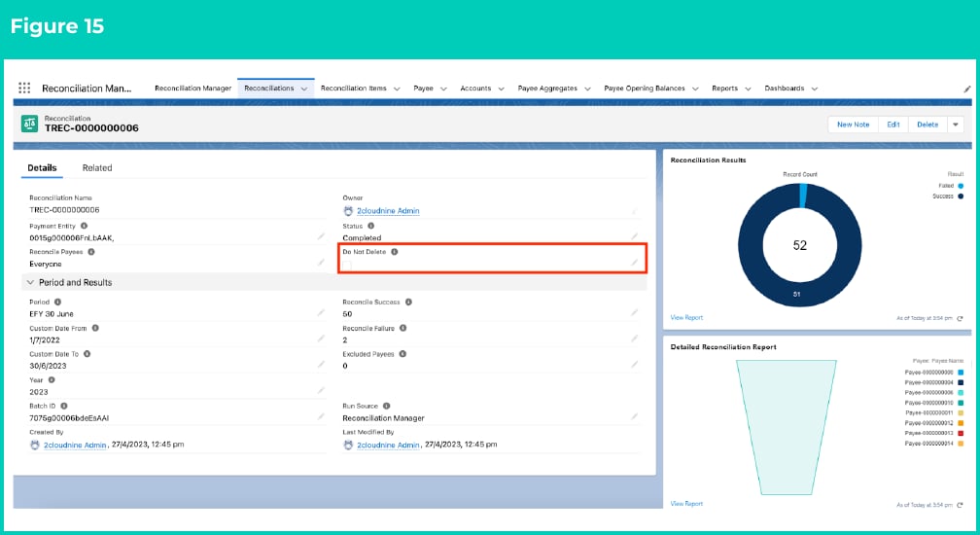Click the New Note button

pos(854,125)
